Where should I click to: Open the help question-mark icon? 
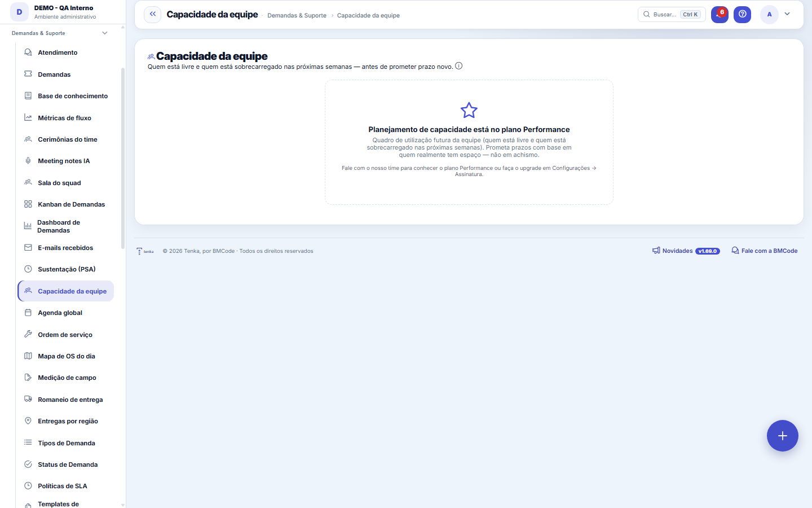tap(742, 14)
